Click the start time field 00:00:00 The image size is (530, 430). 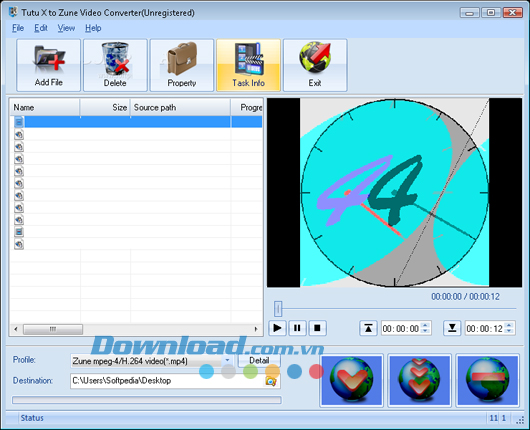pyautogui.click(x=401, y=328)
